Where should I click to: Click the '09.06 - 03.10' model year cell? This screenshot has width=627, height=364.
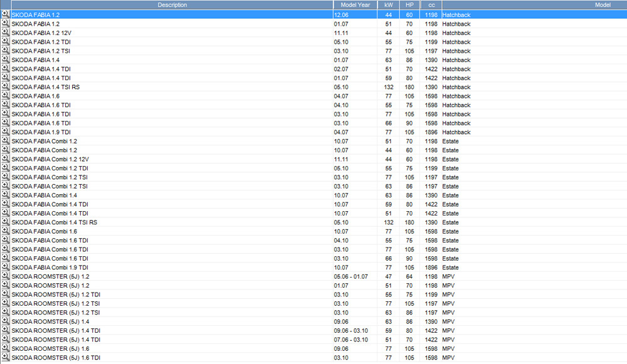click(x=350, y=331)
